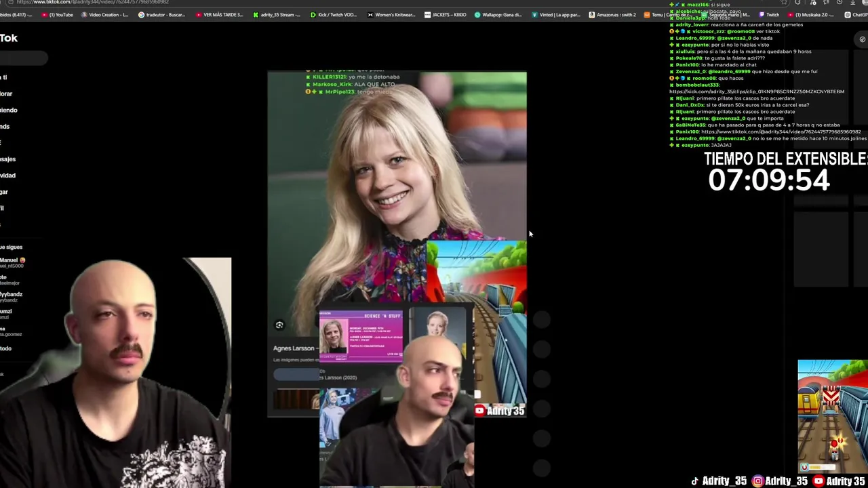Click the kick.com clip link in chat
Viewport: 868px width, 488px height.
(757, 91)
